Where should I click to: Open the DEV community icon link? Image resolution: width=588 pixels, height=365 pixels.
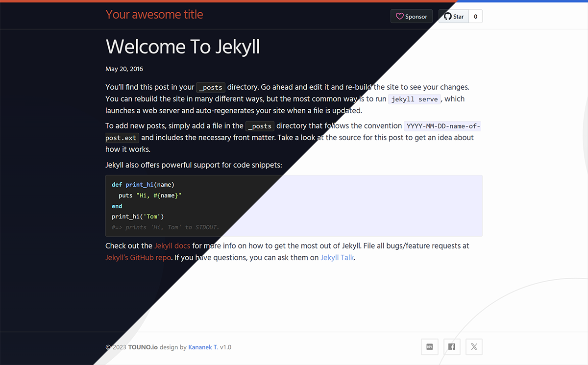click(430, 347)
